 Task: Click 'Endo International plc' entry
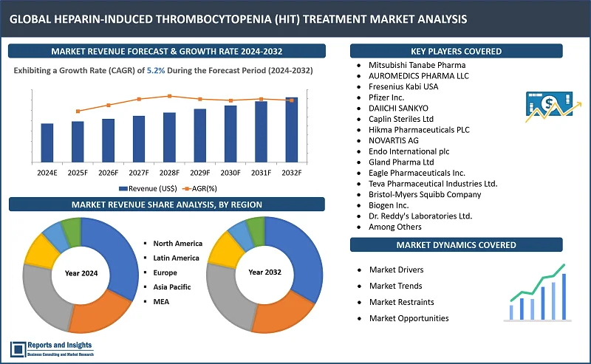(x=409, y=151)
